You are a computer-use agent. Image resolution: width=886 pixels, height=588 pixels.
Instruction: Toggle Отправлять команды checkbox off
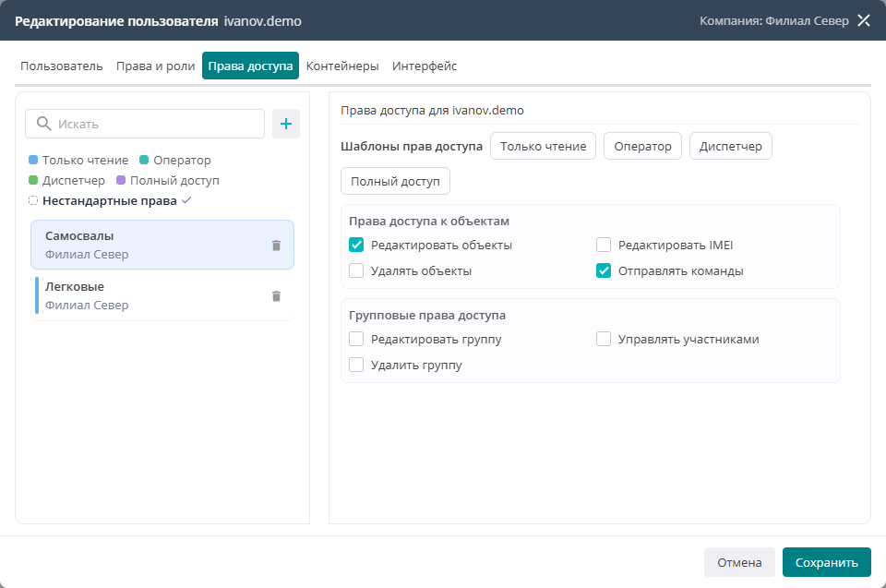pyautogui.click(x=604, y=270)
